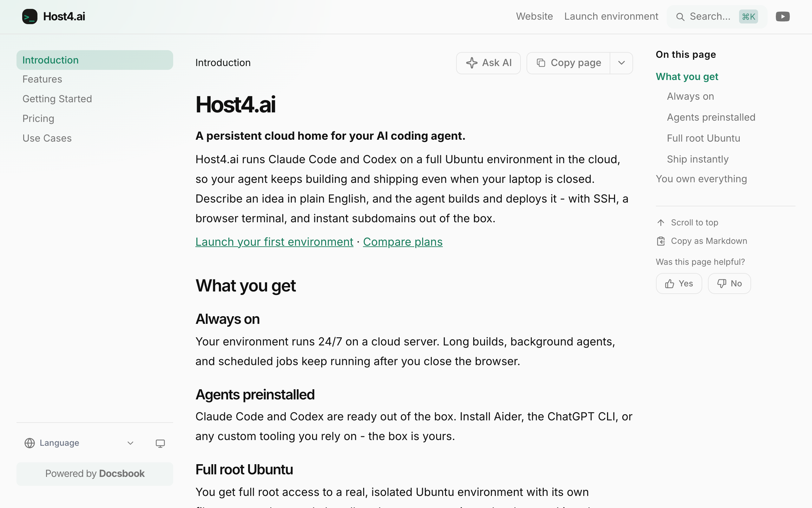Open the Language dropdown chevron
Screen dimensions: 812x508
pyautogui.click(x=131, y=443)
